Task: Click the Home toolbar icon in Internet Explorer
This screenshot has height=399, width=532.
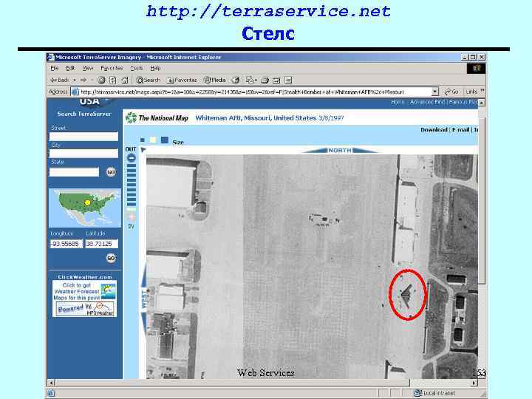Action: pyautogui.click(x=125, y=80)
